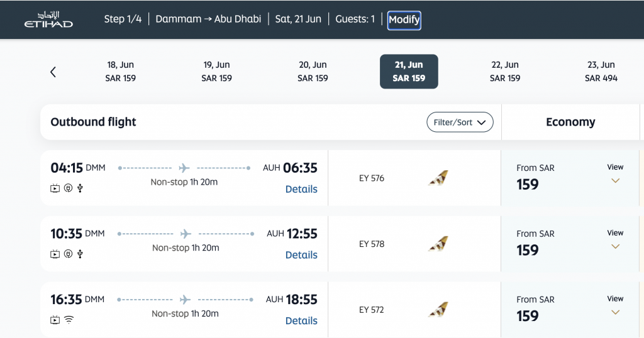The width and height of the screenshot is (644, 338).
Task: Click the airline tail icon for EY 572
Action: tap(438, 310)
